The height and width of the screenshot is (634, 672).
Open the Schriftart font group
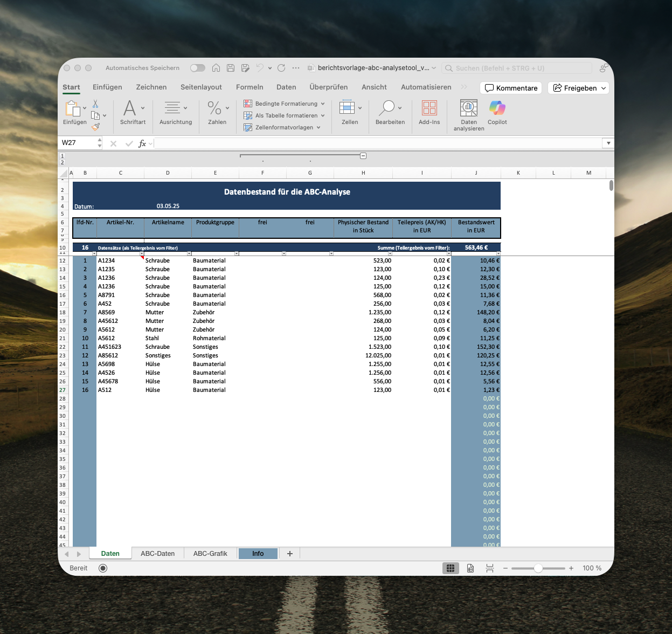tap(133, 113)
